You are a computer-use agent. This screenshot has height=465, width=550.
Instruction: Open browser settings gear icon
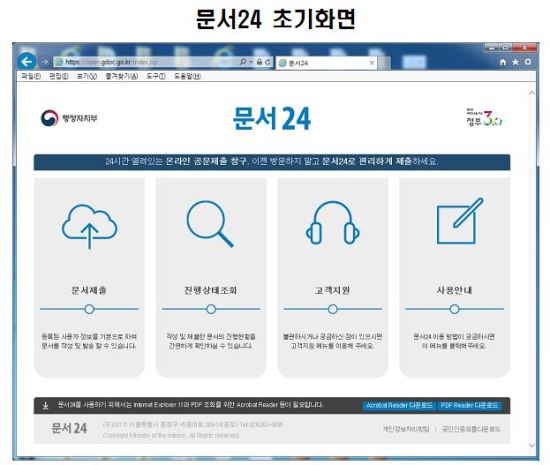528,62
